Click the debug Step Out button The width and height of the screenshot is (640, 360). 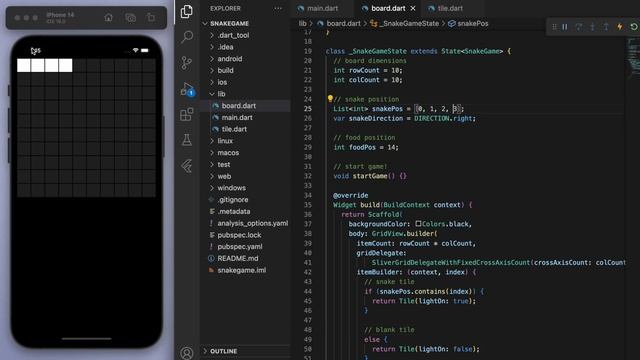point(606,27)
